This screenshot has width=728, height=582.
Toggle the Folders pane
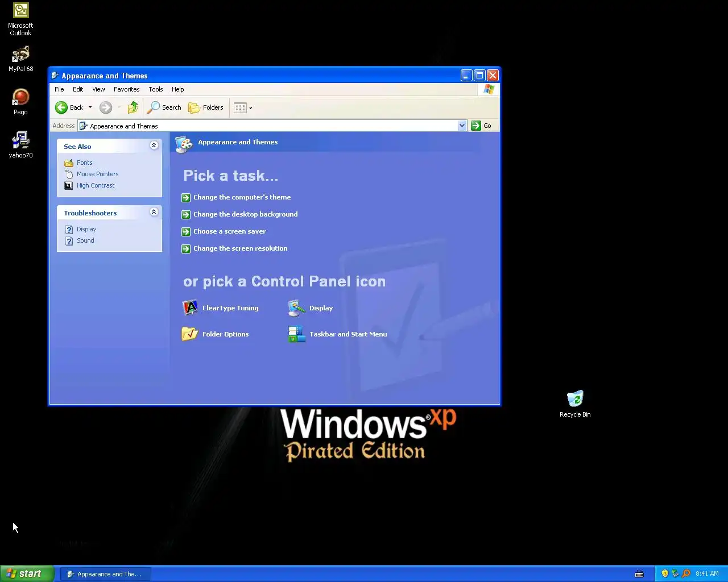pyautogui.click(x=206, y=107)
